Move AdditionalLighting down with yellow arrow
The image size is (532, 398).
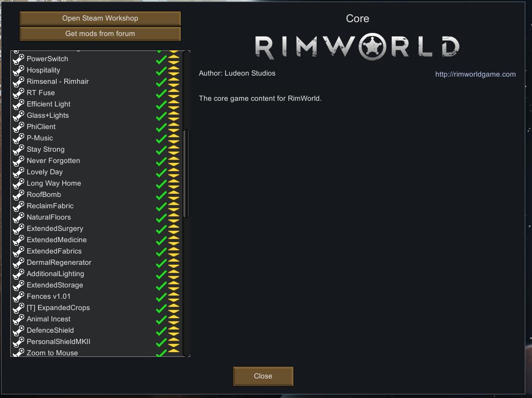(174, 277)
